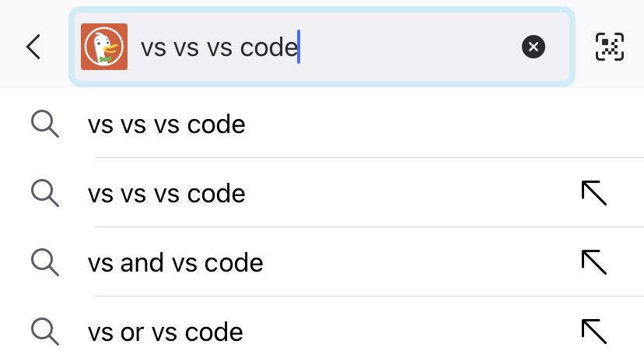Click magnifier icon beside 'vs or vs code'
Image resolution: width=644 pixels, height=358 pixels.
pos(45,332)
